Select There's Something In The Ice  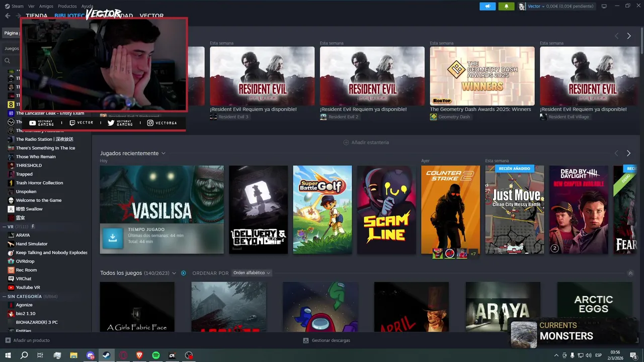[x=46, y=148]
